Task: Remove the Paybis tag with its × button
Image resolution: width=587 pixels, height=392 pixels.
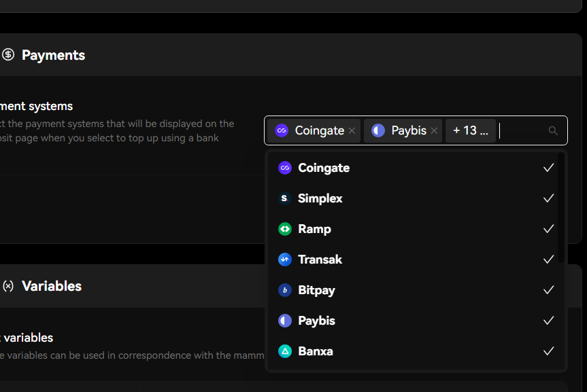Action: (434, 130)
